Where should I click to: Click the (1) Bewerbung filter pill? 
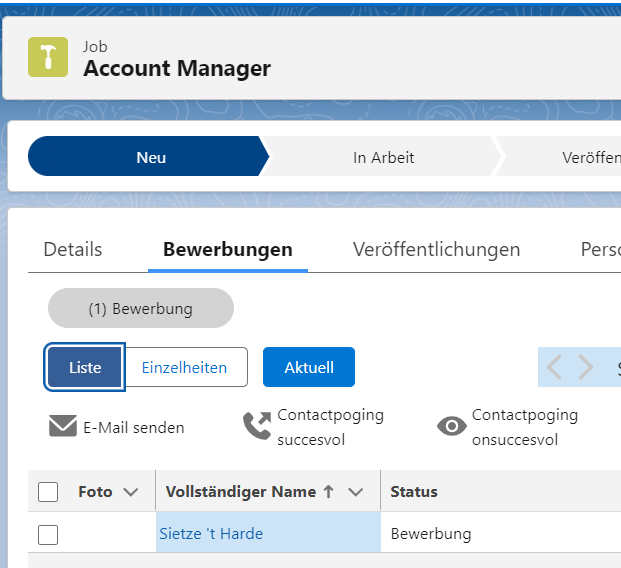[140, 309]
